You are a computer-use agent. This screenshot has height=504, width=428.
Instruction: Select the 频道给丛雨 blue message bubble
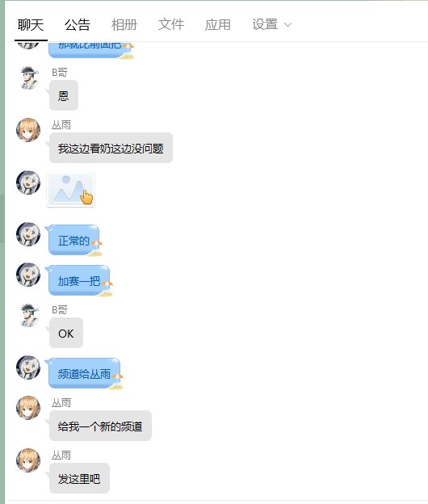click(x=84, y=373)
